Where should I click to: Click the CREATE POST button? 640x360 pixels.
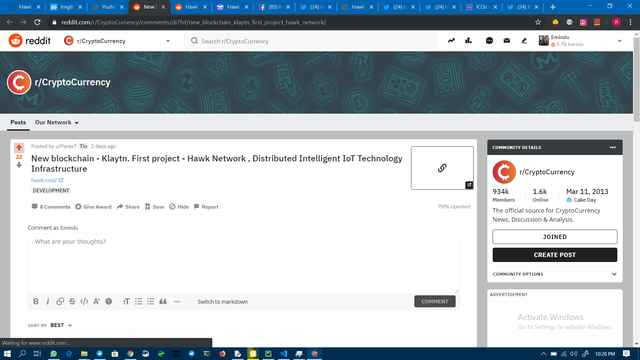coord(555,255)
